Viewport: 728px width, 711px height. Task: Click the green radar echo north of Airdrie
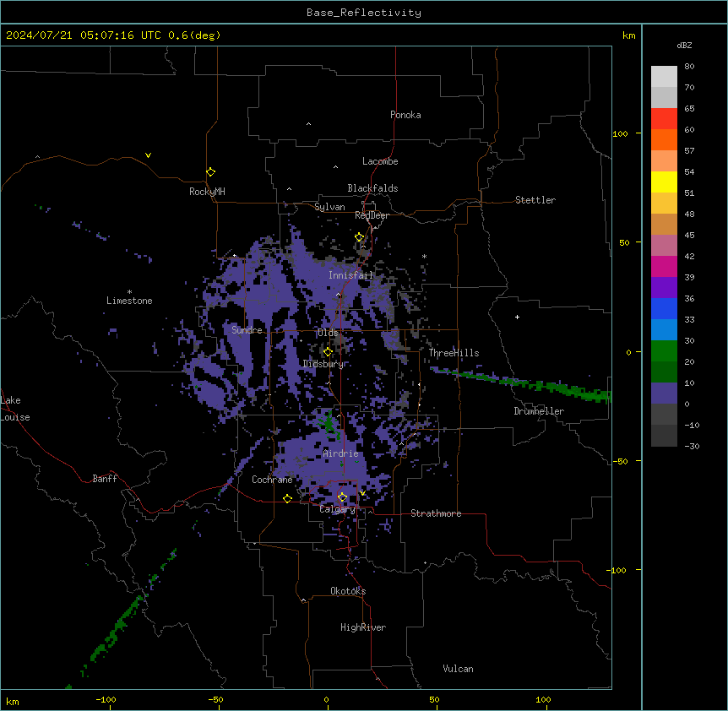[329, 424]
